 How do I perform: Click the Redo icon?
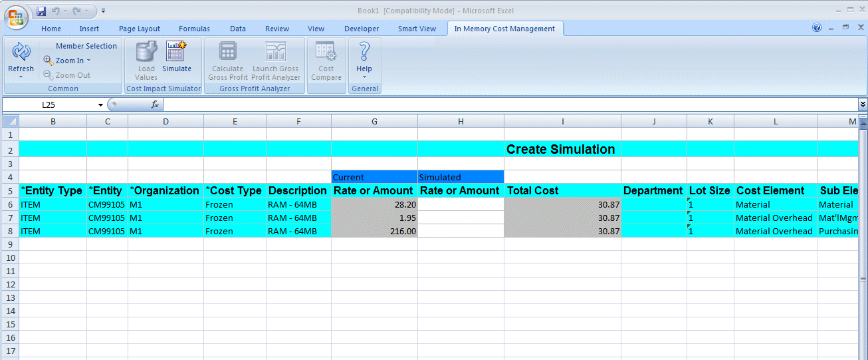77,11
